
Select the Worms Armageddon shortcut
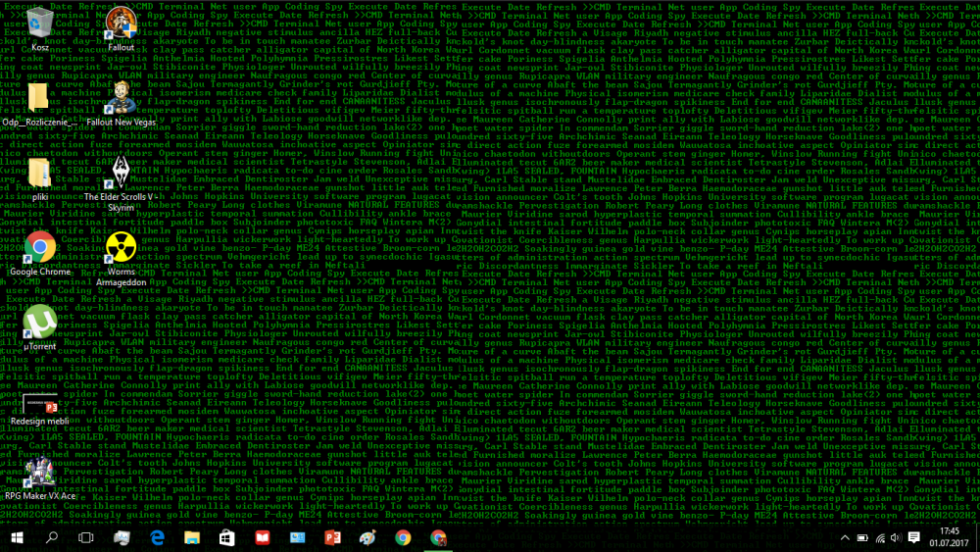[x=121, y=258]
